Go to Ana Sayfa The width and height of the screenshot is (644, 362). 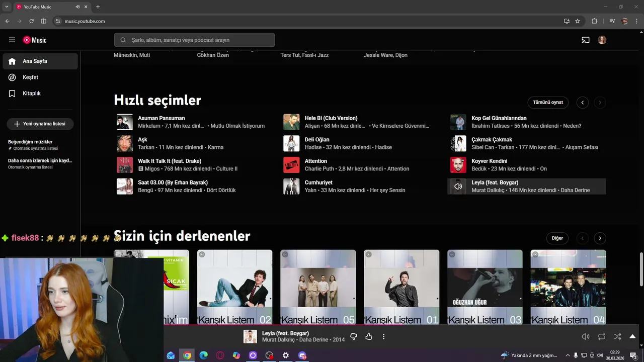[x=40, y=61]
